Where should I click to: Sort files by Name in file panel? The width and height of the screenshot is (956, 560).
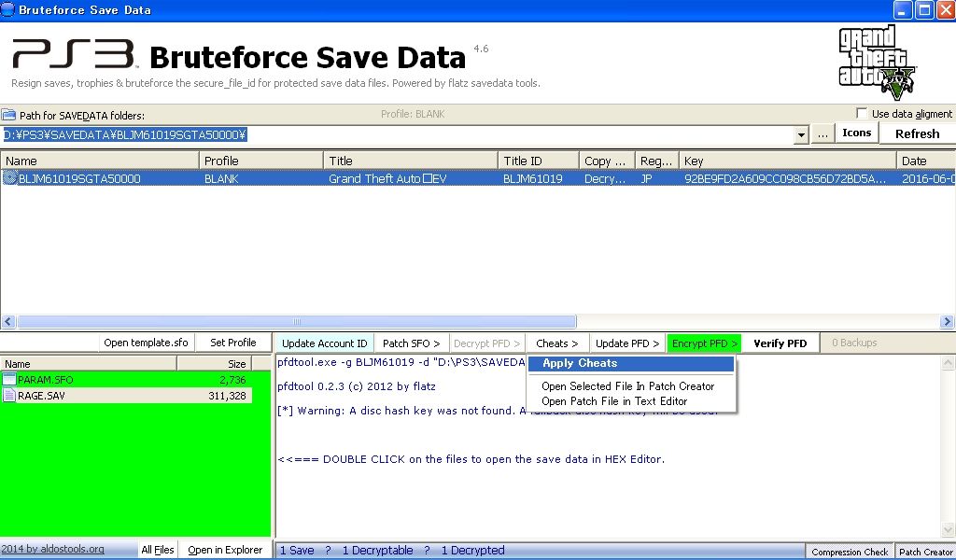pyautogui.click(x=89, y=364)
